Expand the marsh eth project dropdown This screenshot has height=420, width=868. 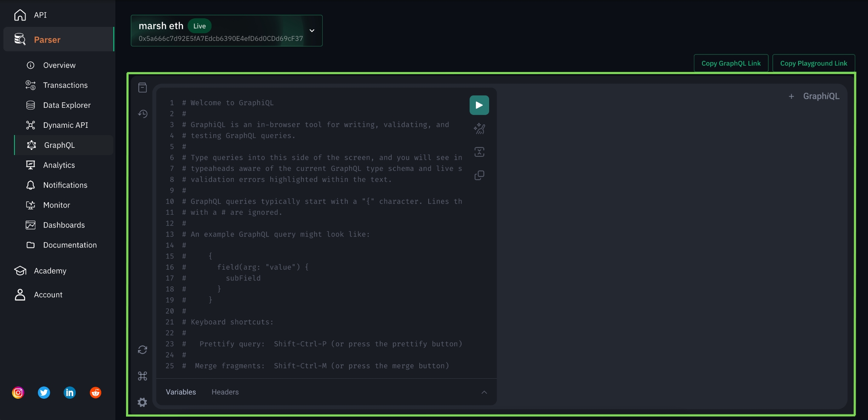(x=312, y=31)
